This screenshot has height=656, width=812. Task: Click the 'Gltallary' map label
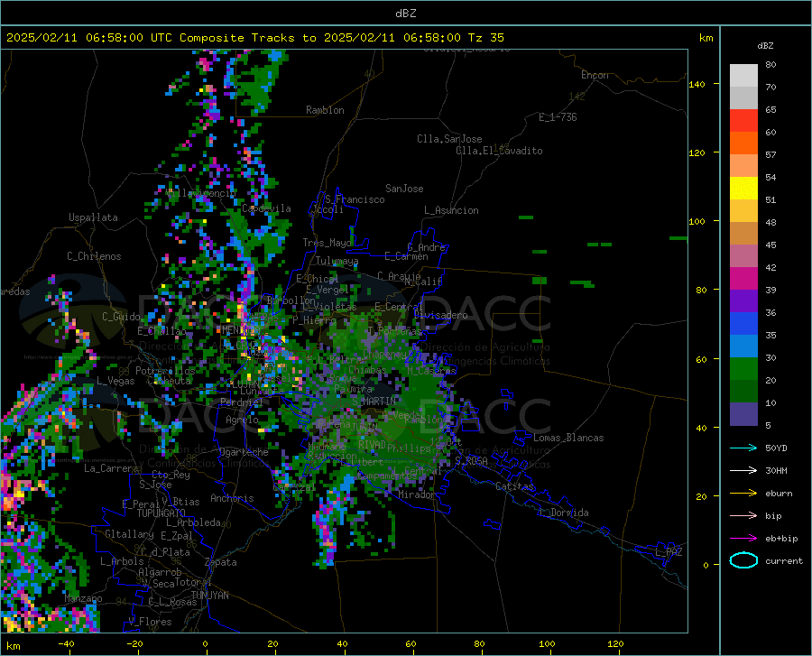point(129,534)
